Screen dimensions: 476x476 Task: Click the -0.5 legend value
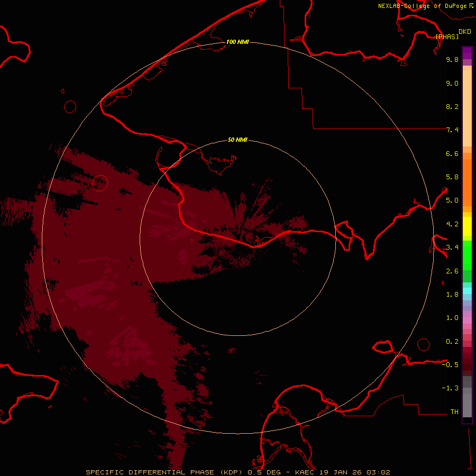(x=450, y=365)
